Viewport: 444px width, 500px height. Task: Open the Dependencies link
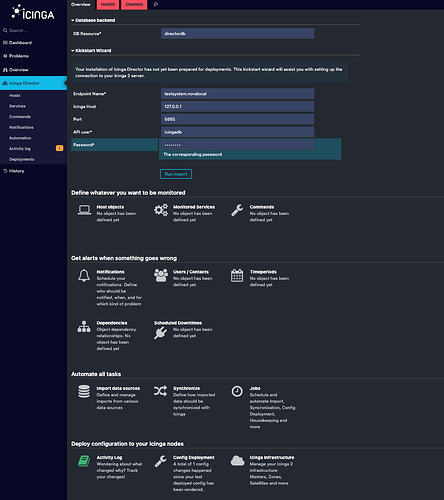click(112, 323)
